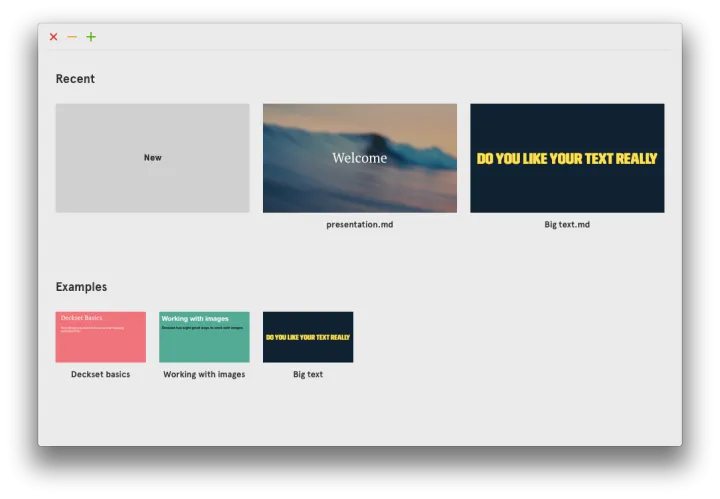Maximize the window with the green plus
The height and width of the screenshot is (499, 720).
coord(91,37)
